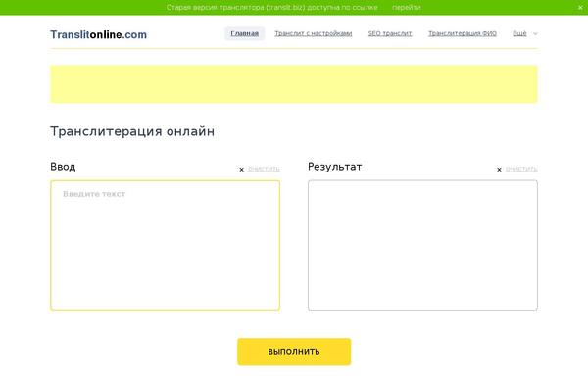Click inside the Результат output box
The width and height of the screenshot is (588, 392).
coord(422,245)
